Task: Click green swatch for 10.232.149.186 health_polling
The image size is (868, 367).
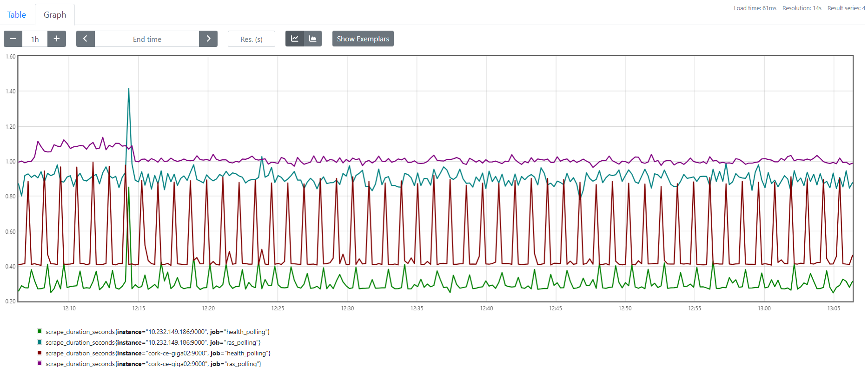Action: [40, 332]
